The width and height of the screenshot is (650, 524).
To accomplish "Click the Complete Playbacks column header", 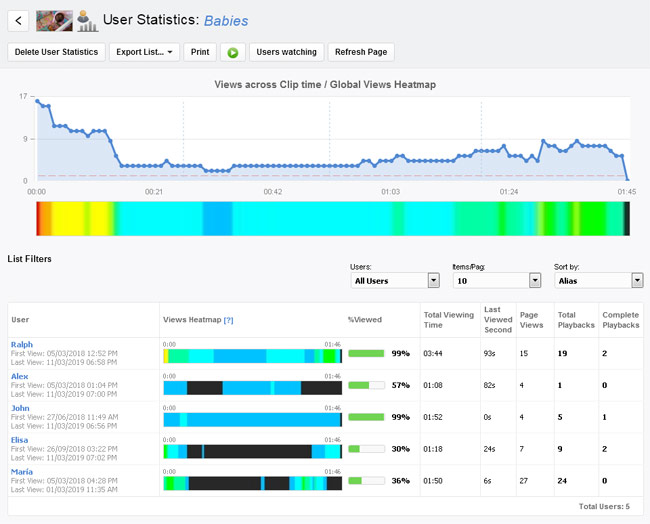I will click(x=621, y=320).
